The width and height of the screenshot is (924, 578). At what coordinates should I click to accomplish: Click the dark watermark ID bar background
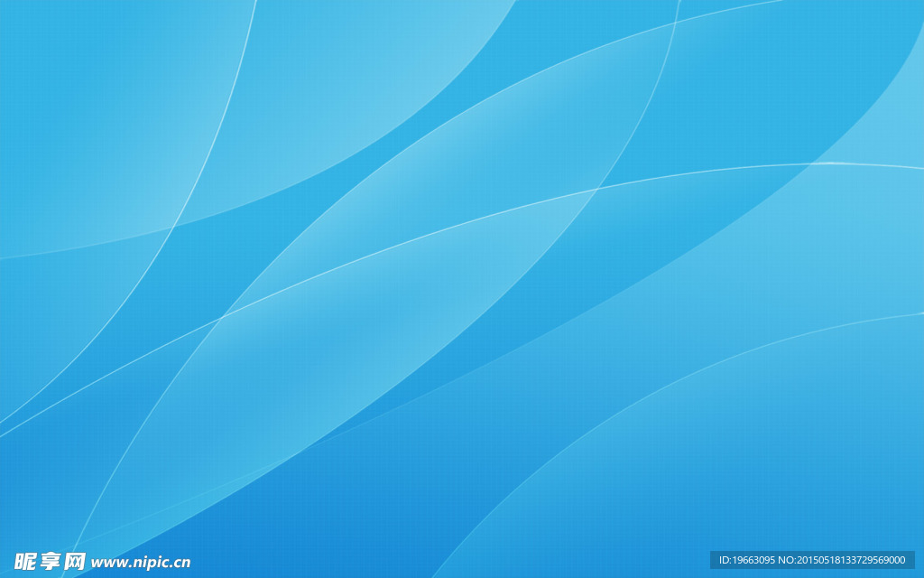(812, 560)
